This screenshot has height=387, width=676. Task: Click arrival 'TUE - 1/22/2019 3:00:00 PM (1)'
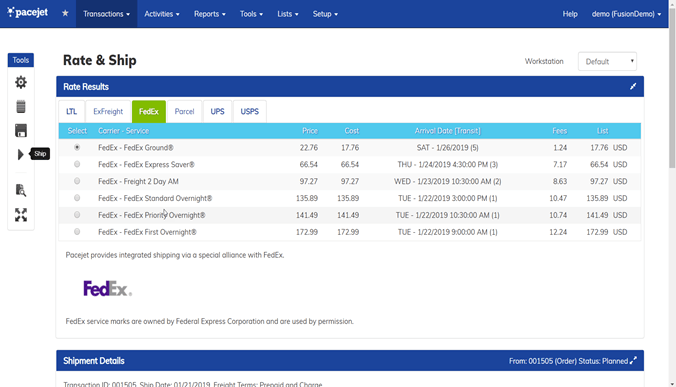click(448, 198)
